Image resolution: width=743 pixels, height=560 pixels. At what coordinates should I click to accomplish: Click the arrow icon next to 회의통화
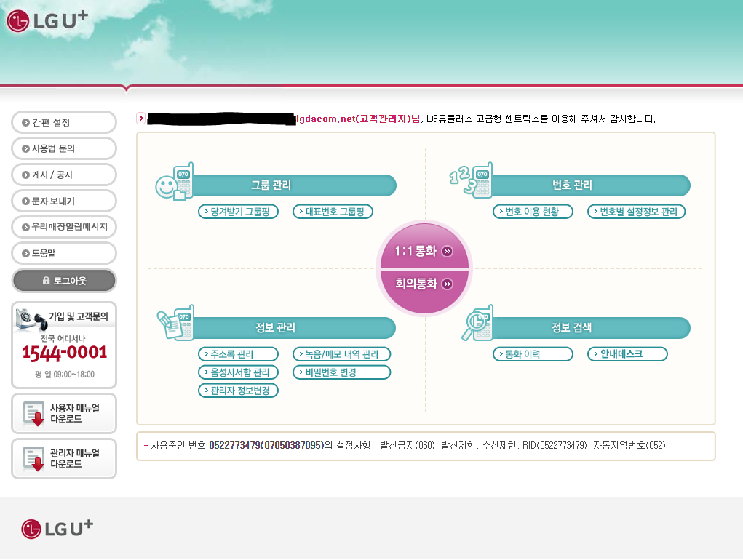coord(448,284)
